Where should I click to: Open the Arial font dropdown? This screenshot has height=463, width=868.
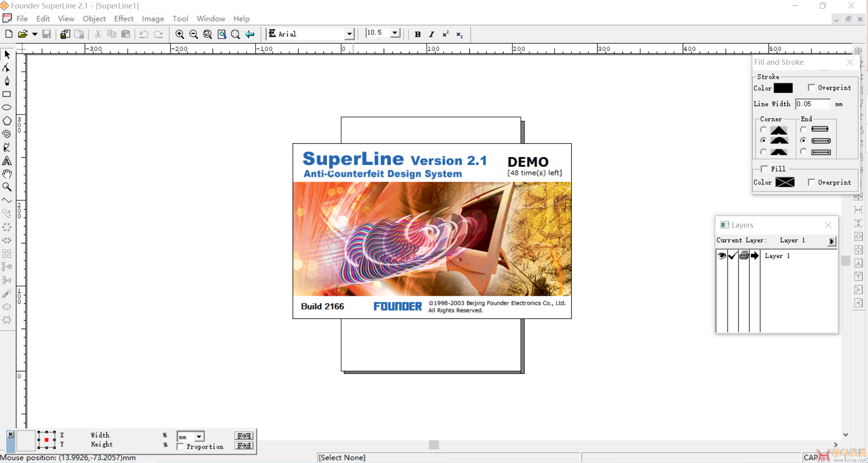coord(349,34)
